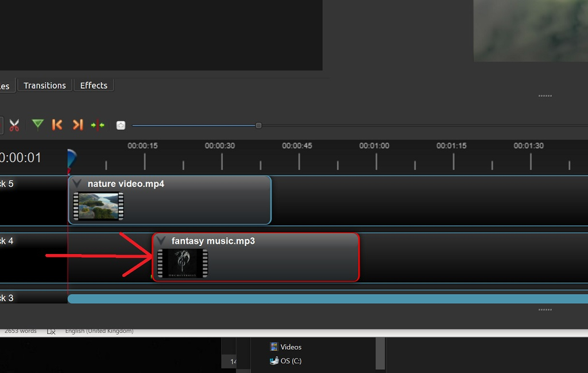This screenshot has height=373, width=588.
Task: Open the Transitions tab
Action: 45,85
